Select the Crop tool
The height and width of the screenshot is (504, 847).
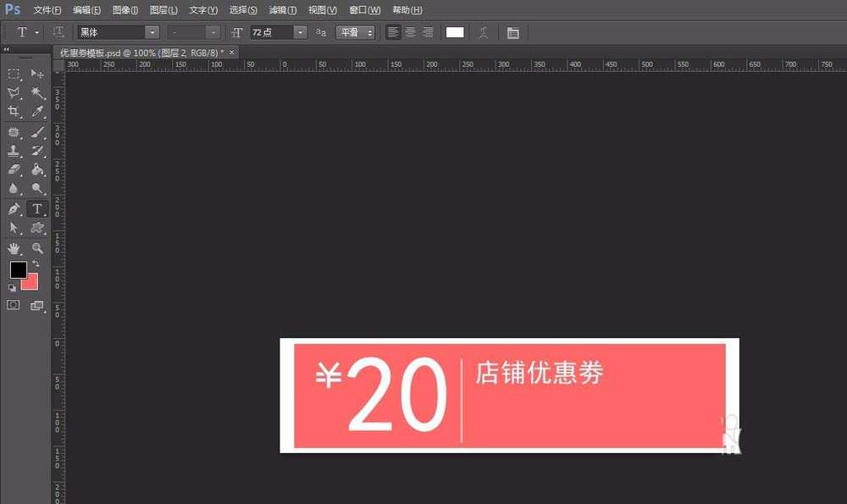pos(14,113)
